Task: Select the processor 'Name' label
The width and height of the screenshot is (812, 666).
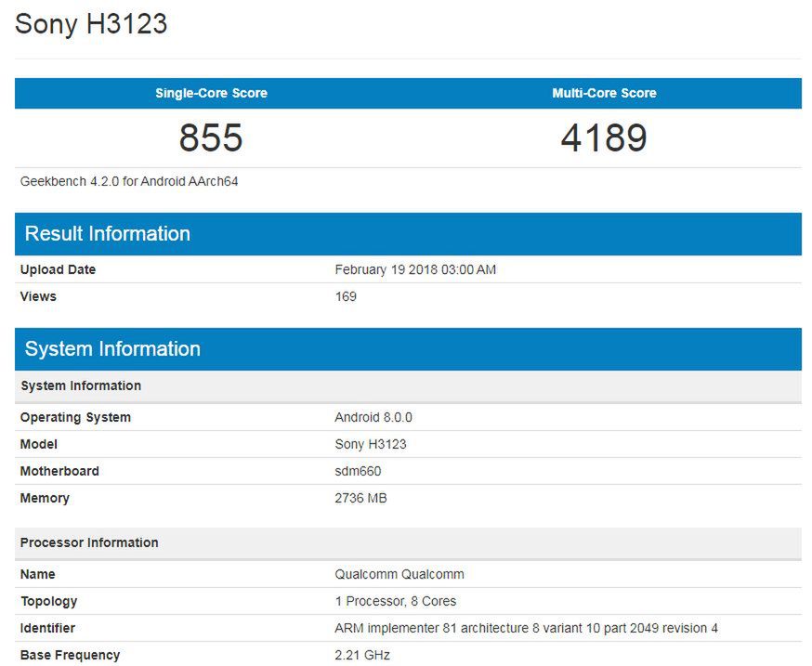Action: (x=38, y=574)
